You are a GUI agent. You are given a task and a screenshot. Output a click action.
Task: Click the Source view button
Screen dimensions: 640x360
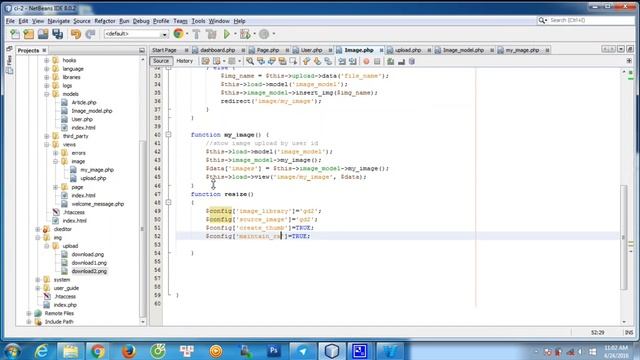(161, 61)
